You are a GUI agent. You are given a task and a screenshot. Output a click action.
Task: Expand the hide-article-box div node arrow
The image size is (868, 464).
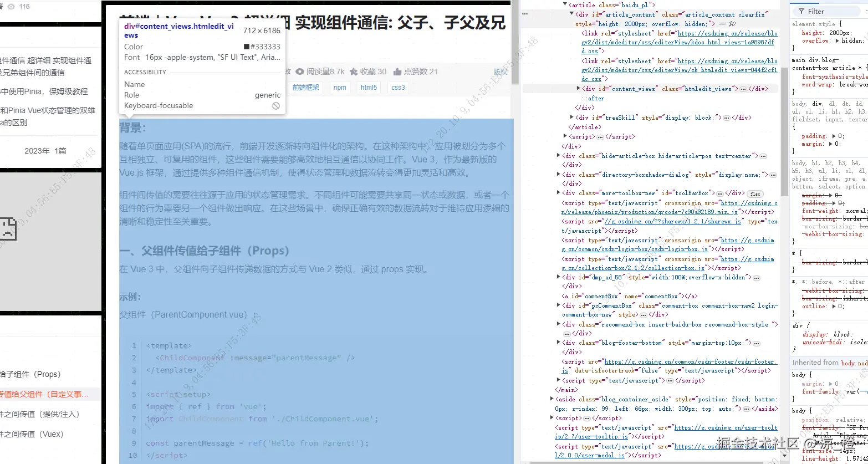559,156
